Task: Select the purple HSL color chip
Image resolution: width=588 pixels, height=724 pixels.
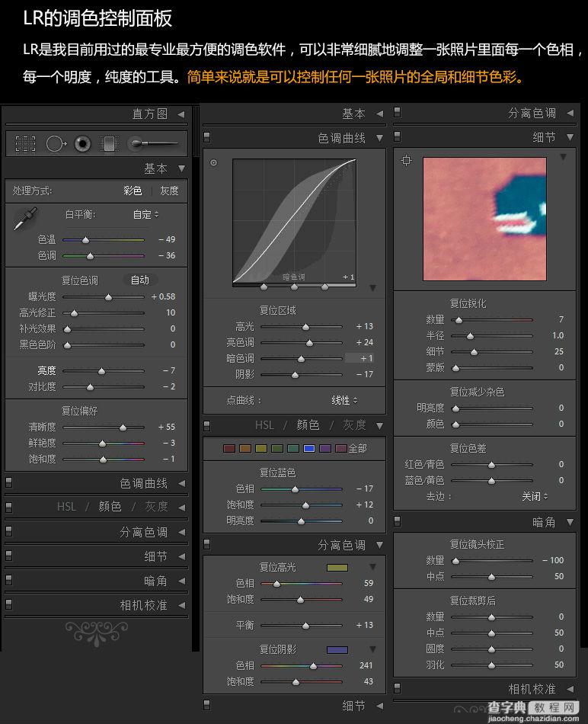Action: coord(325,448)
